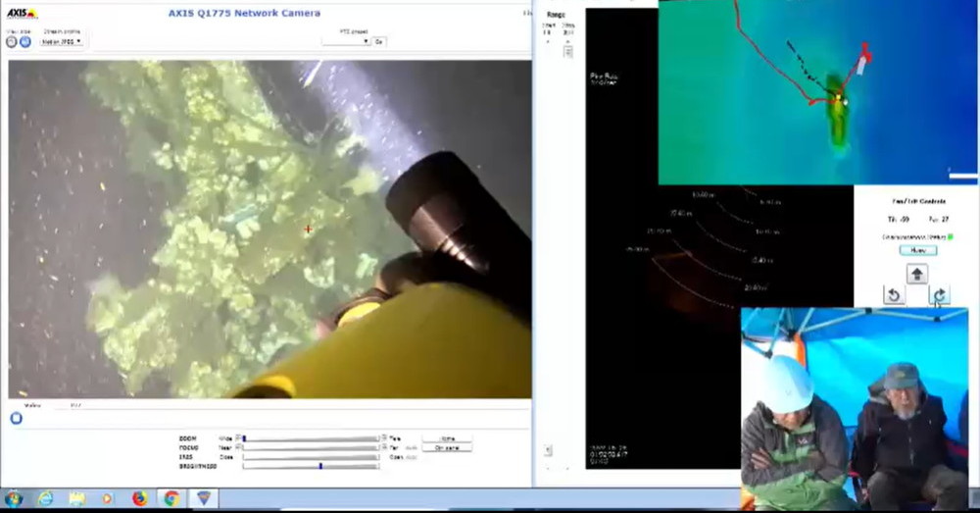Open Google Chrome from the taskbar
The height and width of the screenshot is (513, 980).
click(x=171, y=498)
